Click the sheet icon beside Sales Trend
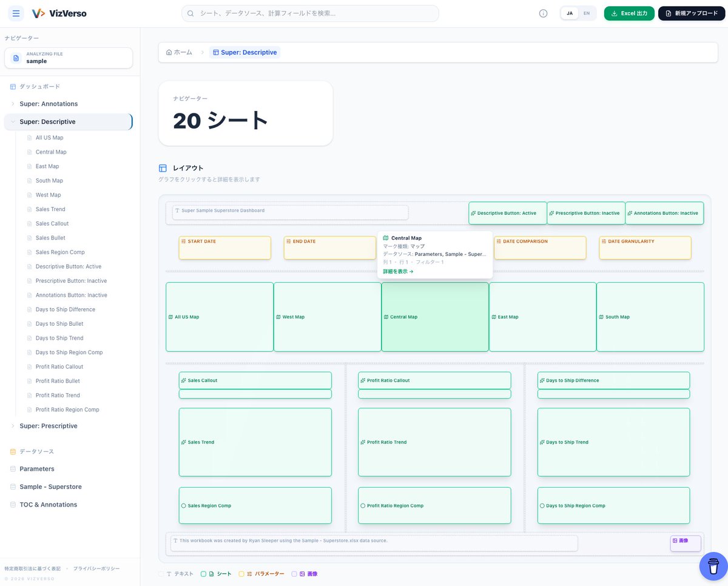Screen dimensions: 728x586 [30, 209]
